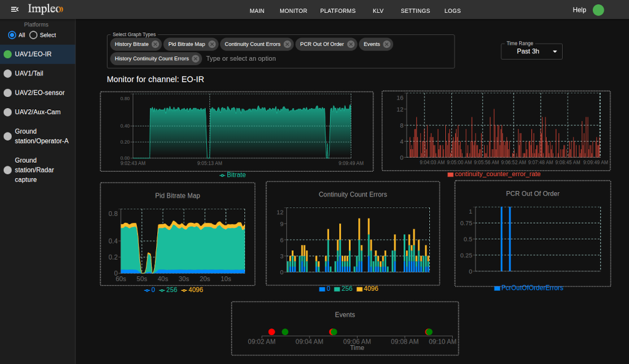Screen dimensions: 629x364
Task: Remove the Pid Bitrate Map chip
Action: coord(212,44)
